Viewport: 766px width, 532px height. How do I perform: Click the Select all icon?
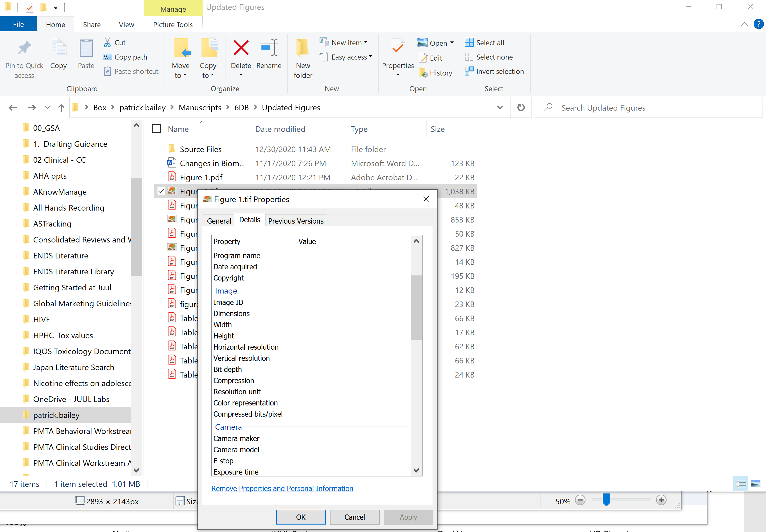[469, 42]
